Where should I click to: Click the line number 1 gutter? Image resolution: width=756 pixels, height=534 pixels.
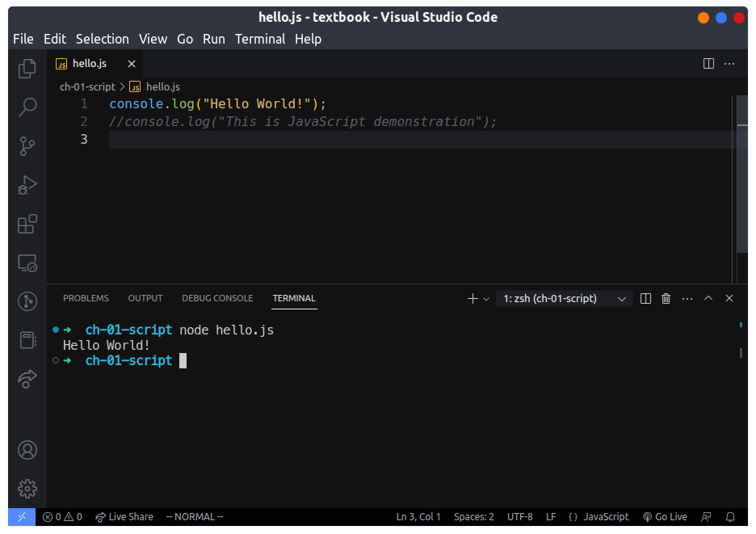84,104
